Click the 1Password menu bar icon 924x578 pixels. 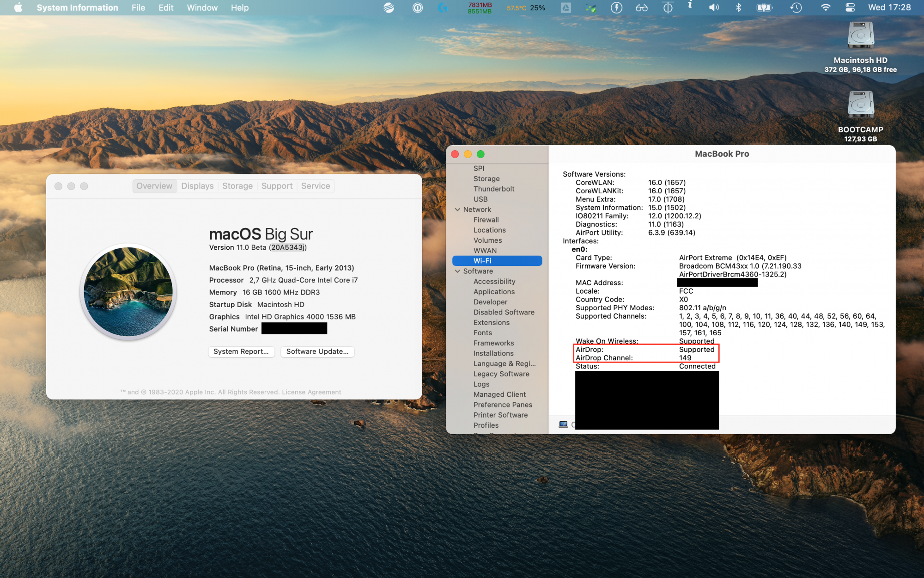coord(418,7)
